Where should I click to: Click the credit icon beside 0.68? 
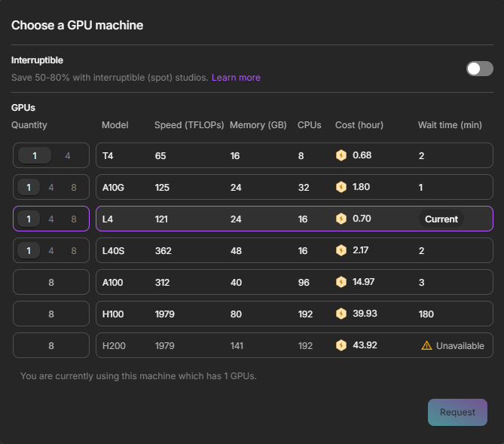point(341,155)
